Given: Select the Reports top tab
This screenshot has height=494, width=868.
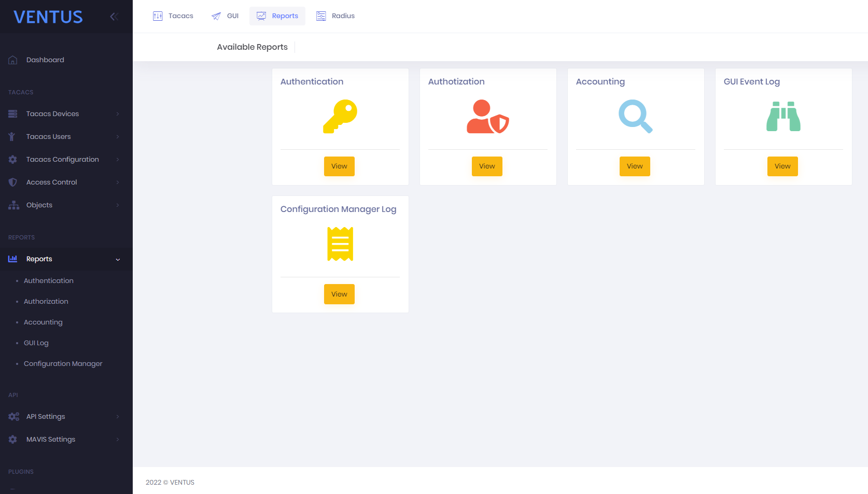Looking at the screenshot, I should pos(277,16).
